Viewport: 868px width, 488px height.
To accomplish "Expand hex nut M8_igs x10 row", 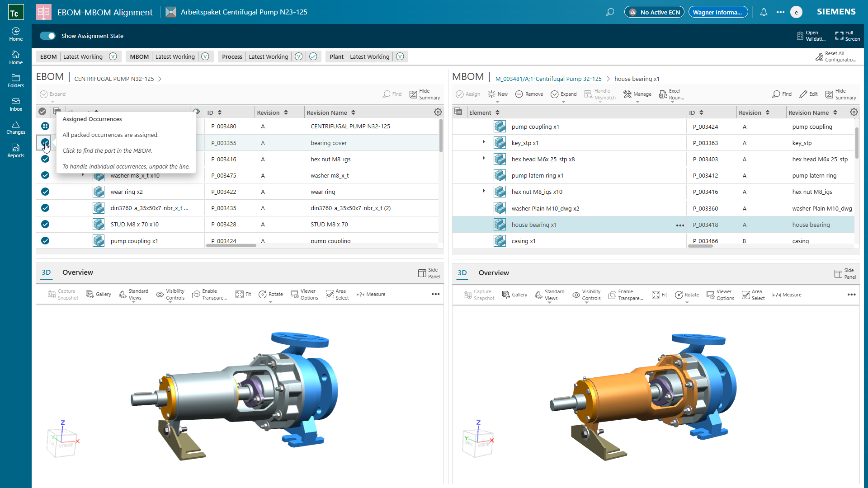I will 483,191.
